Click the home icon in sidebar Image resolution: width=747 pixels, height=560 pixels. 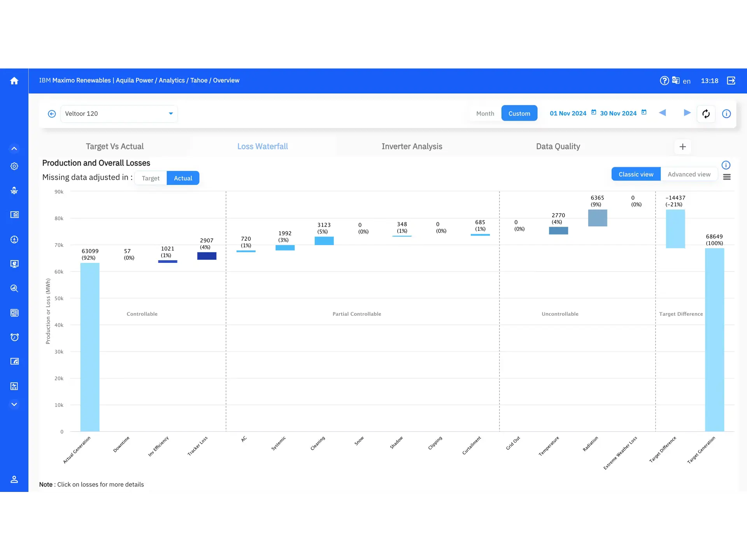[x=14, y=81]
